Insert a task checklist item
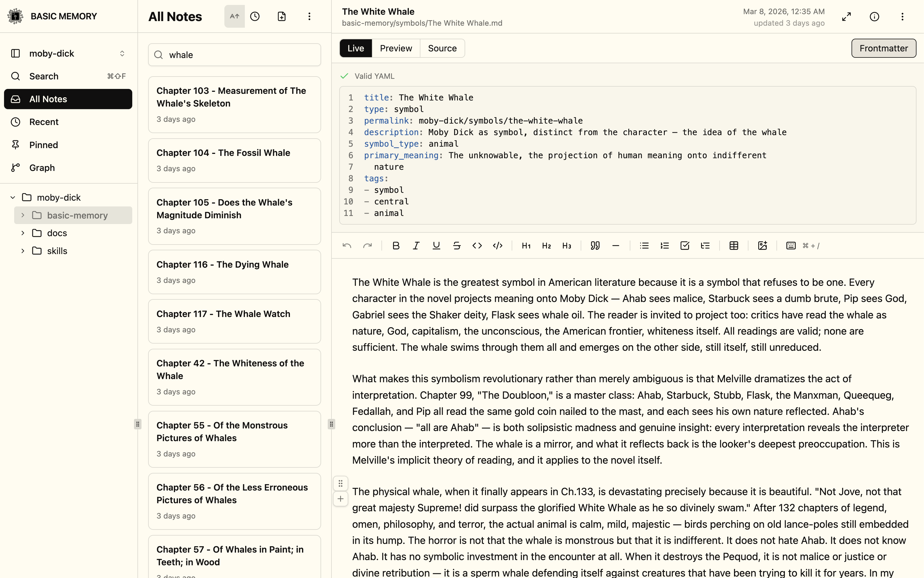The image size is (924, 578). [685, 245]
